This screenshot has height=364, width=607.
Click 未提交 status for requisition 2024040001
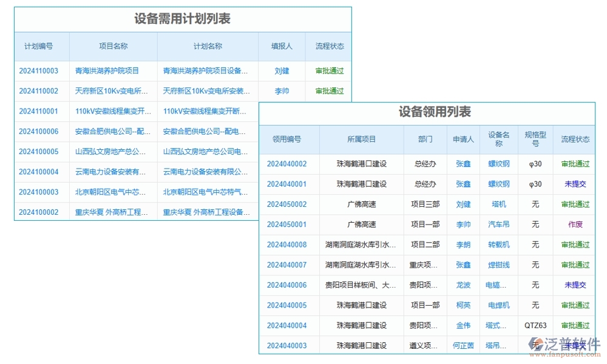click(574, 184)
